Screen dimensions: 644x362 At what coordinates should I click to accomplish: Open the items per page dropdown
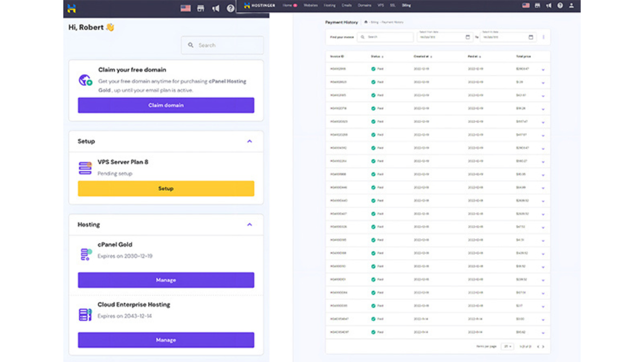pyautogui.click(x=507, y=346)
